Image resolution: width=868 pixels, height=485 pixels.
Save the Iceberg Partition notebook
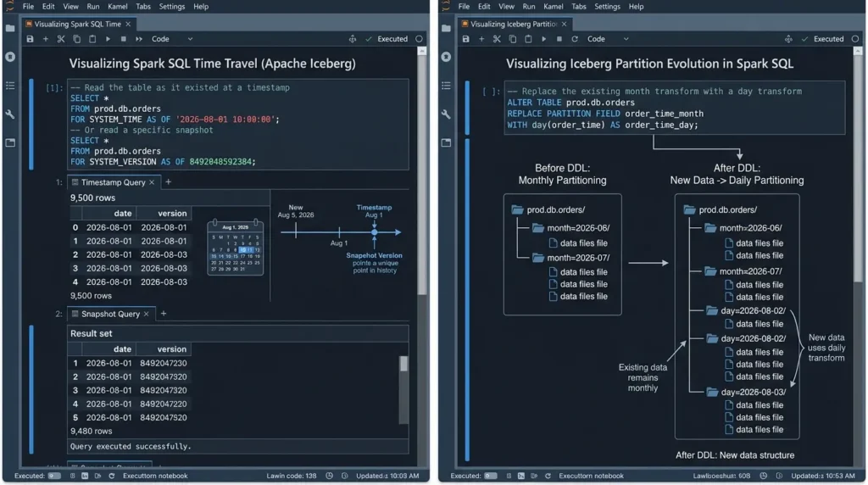coord(465,39)
